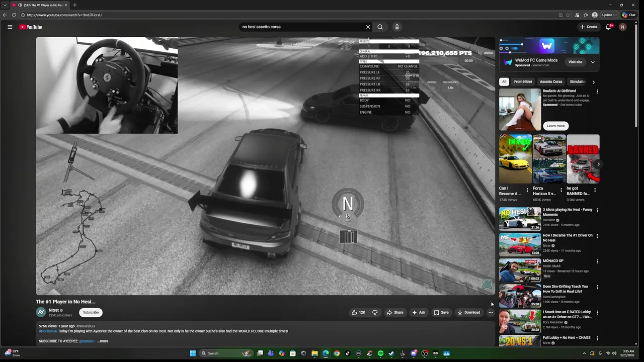Screen dimensions: 644x362
Task: Expand the description with ...more
Action: (103, 341)
